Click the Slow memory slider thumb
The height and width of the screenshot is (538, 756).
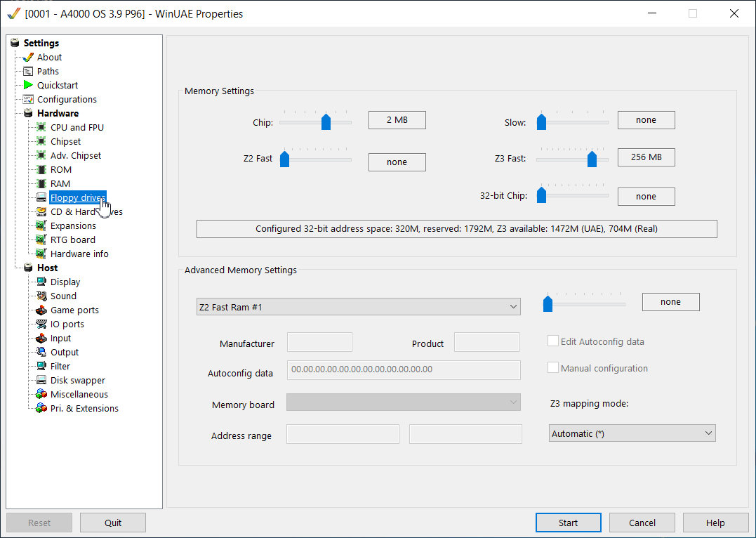coord(541,122)
